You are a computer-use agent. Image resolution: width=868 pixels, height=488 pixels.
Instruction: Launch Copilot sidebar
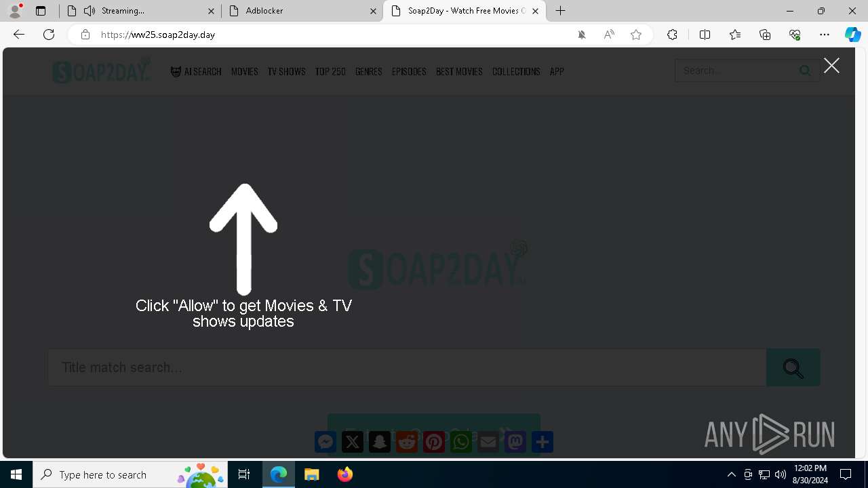tap(852, 35)
